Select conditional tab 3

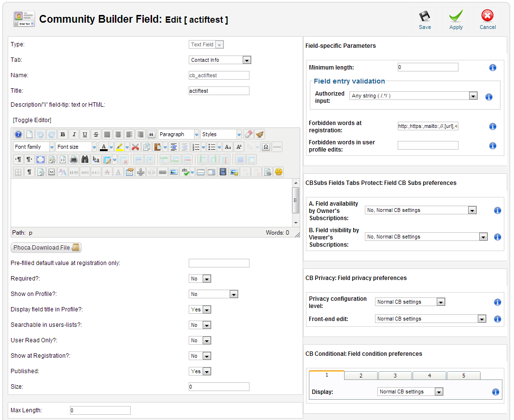coord(395,376)
